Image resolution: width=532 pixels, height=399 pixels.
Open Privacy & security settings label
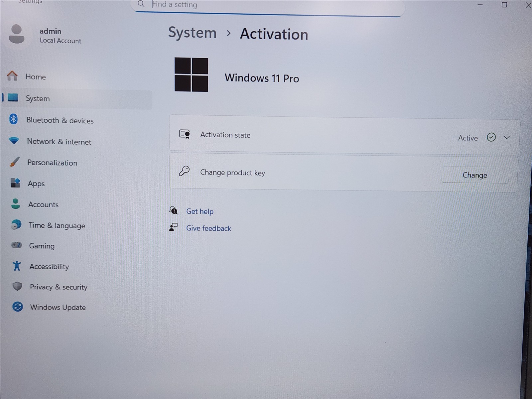(x=59, y=287)
